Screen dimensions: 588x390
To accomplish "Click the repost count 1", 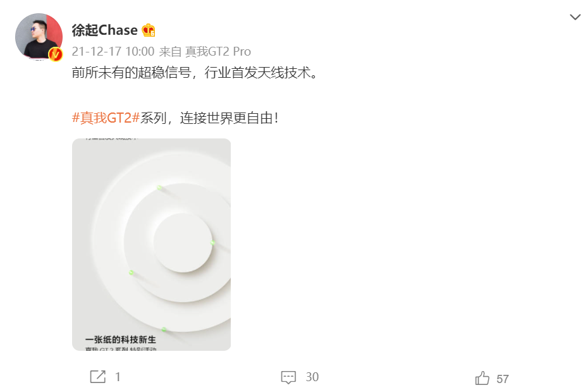I will [118, 377].
